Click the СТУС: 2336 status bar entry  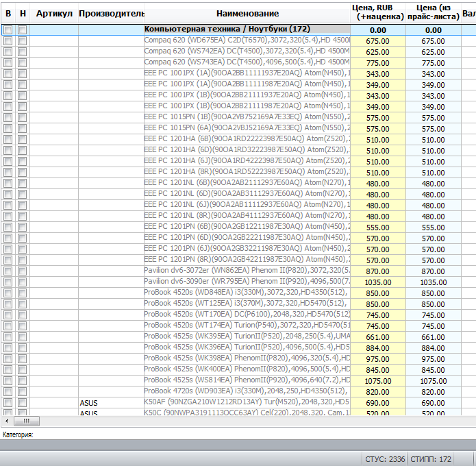(385, 459)
